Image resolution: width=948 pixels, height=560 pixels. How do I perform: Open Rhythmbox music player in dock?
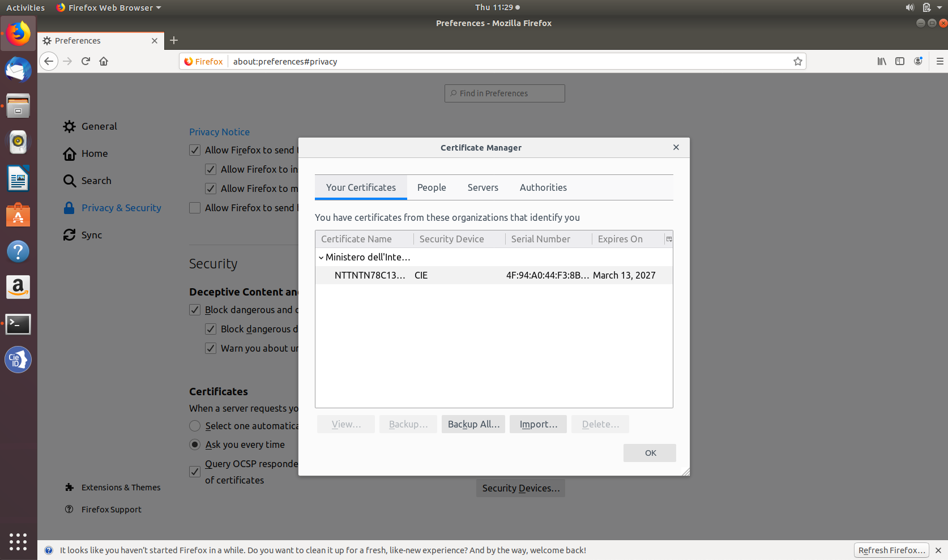click(18, 142)
